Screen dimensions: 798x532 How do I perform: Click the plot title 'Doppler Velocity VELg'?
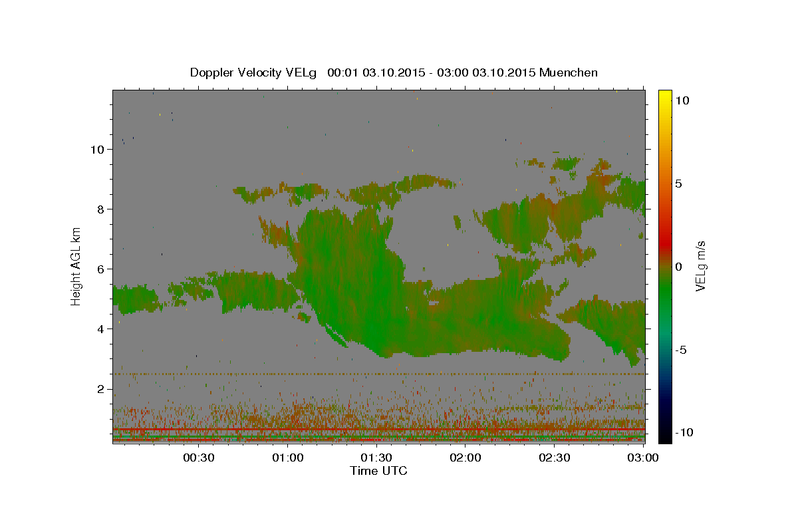coord(255,72)
